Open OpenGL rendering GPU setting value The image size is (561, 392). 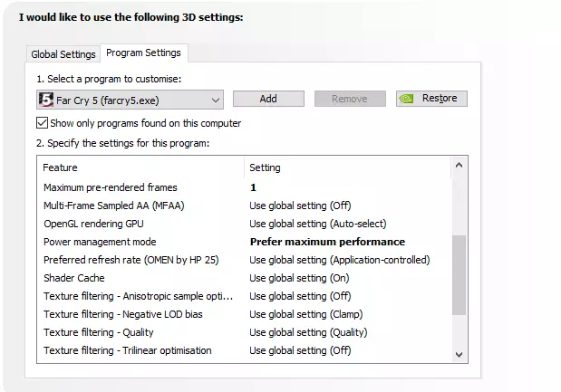tap(317, 224)
